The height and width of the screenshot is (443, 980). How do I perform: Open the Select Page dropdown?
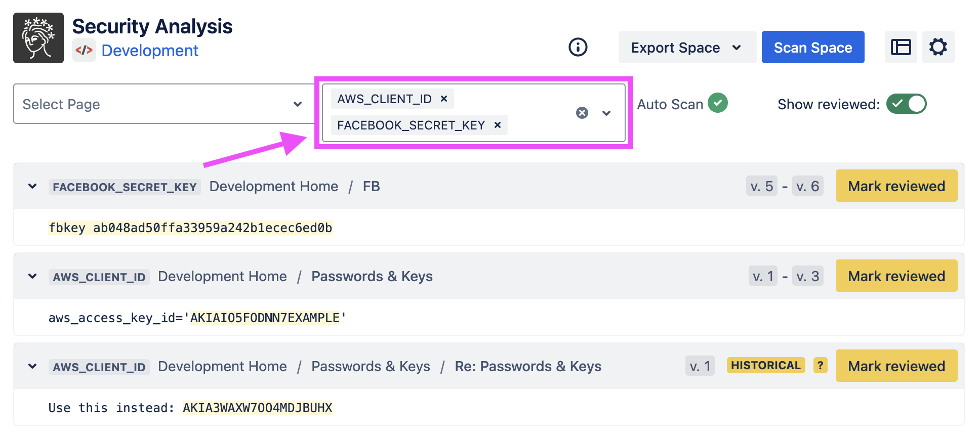[163, 104]
